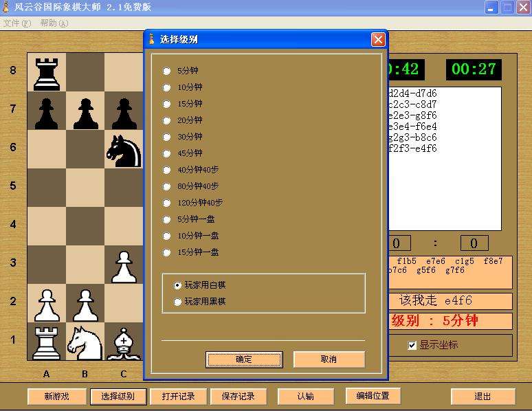Click the white pawn on b2
Image resolution: width=532 pixels, height=411 pixels.
tap(85, 305)
